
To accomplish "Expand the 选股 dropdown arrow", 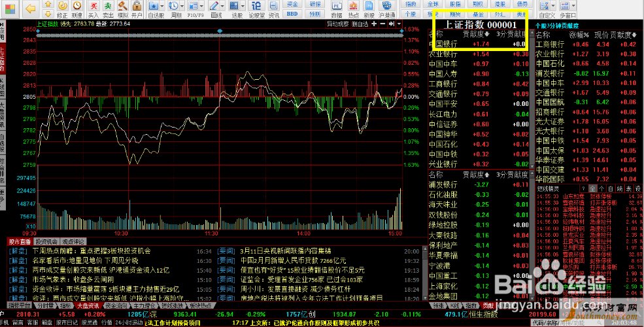I will coord(243,6).
